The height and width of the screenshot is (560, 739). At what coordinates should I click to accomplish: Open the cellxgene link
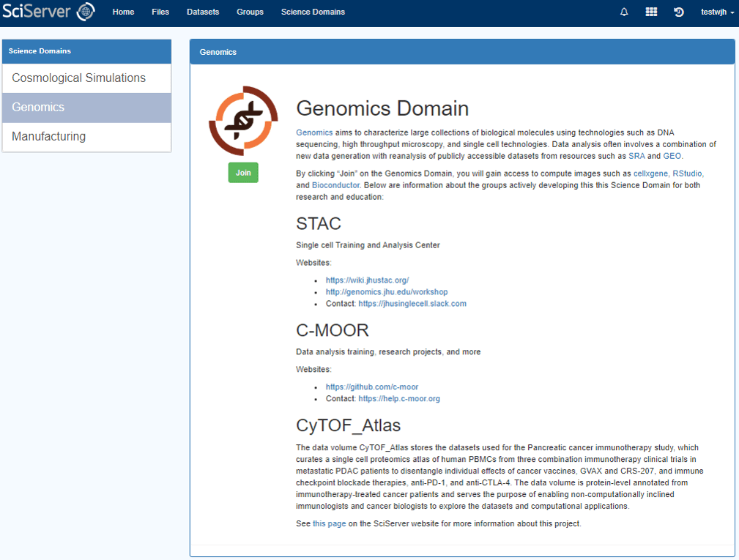pyautogui.click(x=650, y=173)
